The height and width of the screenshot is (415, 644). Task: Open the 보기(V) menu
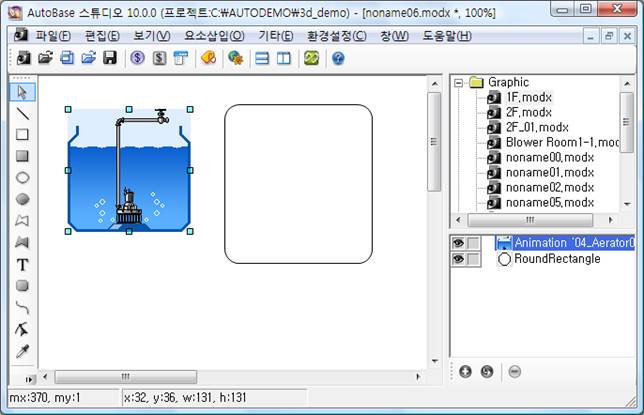coord(152,36)
